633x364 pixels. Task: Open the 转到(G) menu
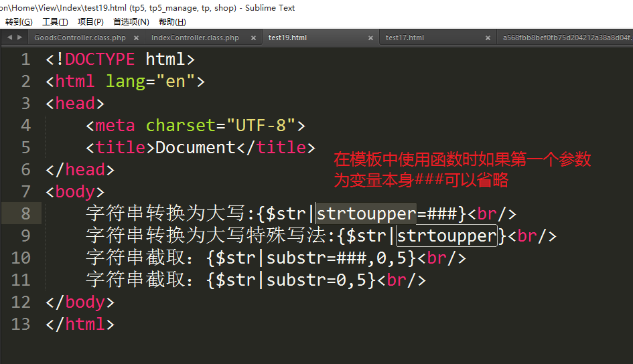click(x=19, y=22)
